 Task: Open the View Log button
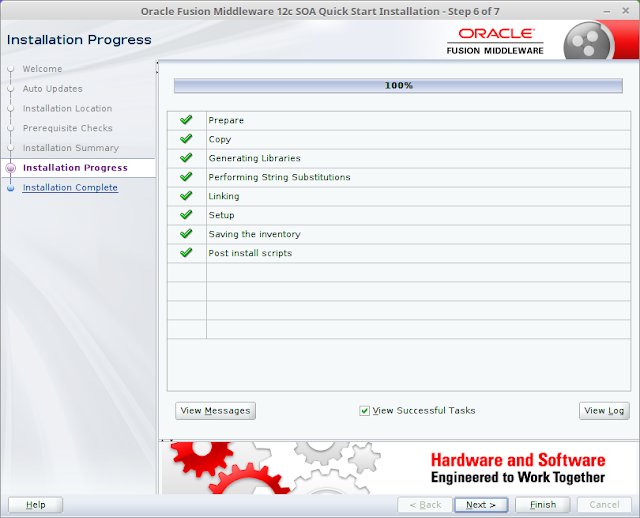tap(604, 411)
